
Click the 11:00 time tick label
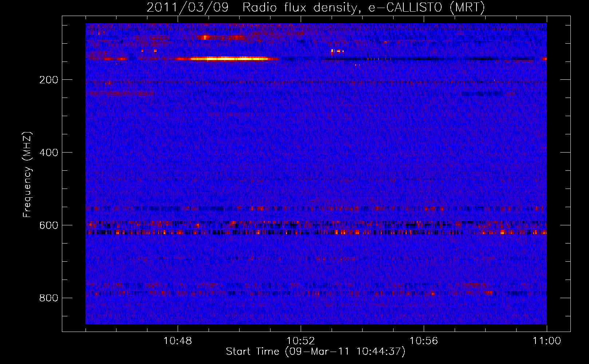click(x=547, y=341)
